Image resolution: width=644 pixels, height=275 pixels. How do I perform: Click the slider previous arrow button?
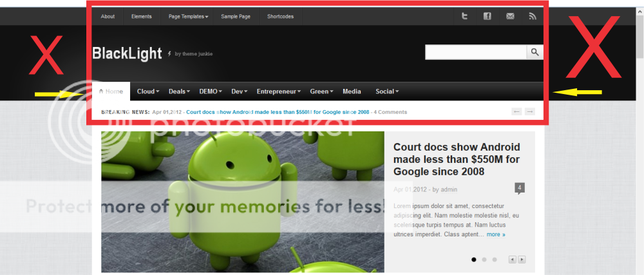512,260
